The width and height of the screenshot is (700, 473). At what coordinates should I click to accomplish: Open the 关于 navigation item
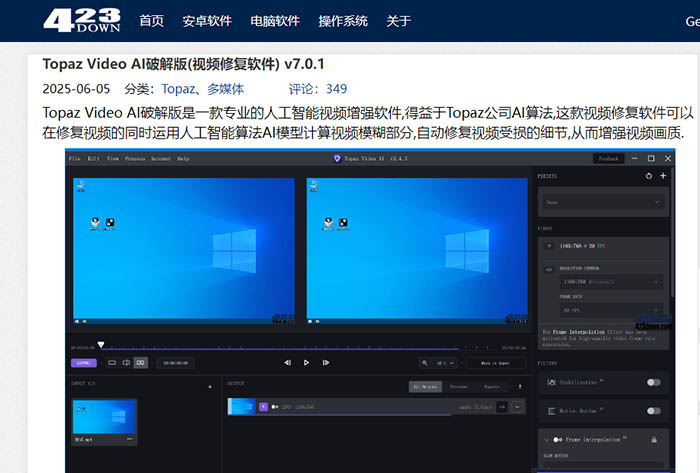(x=399, y=21)
